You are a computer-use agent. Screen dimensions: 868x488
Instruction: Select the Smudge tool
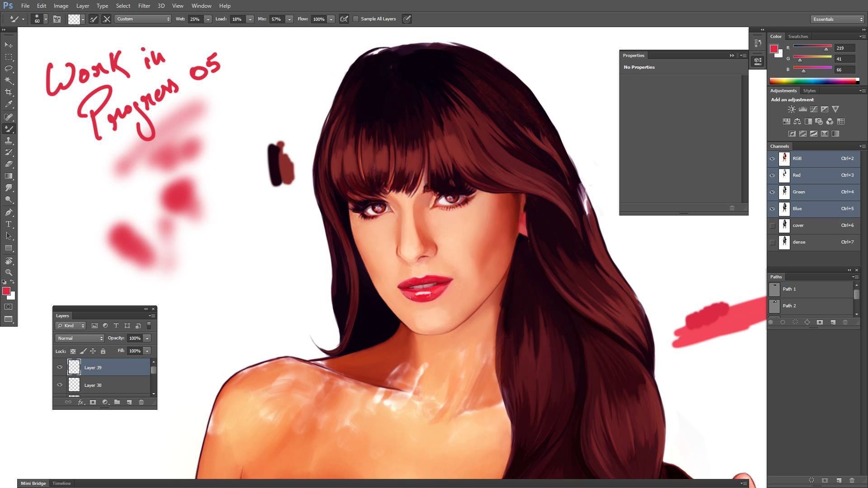tap(9, 188)
